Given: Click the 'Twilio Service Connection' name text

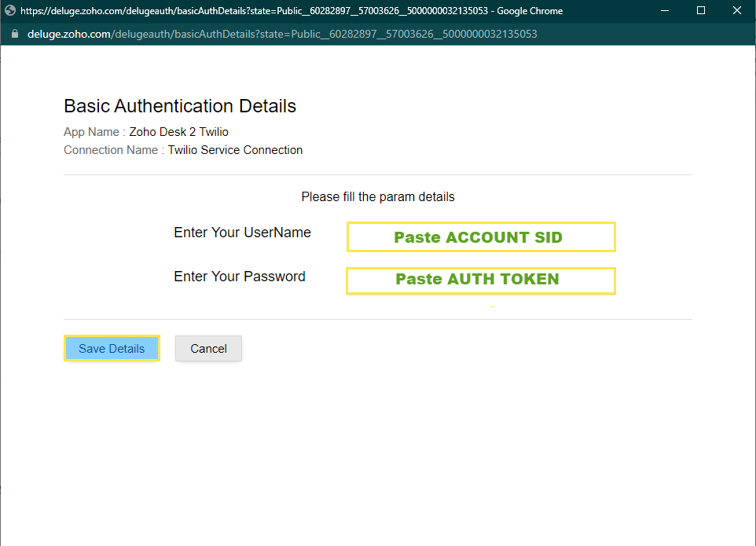Looking at the screenshot, I should 235,150.
